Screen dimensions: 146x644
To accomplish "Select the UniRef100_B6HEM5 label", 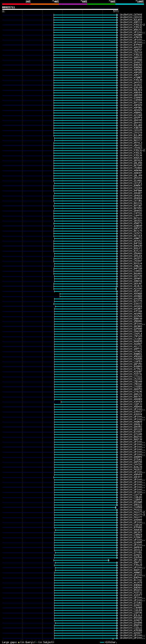I will 131,341.
